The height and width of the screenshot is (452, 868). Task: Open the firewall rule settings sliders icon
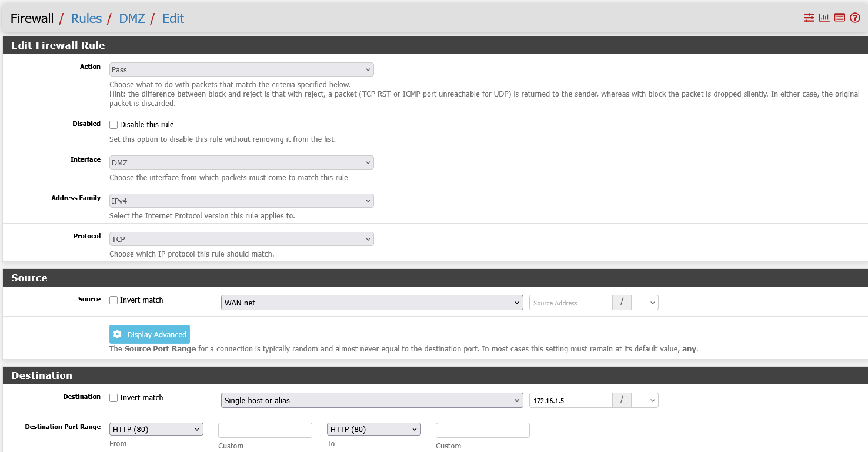[809, 18]
